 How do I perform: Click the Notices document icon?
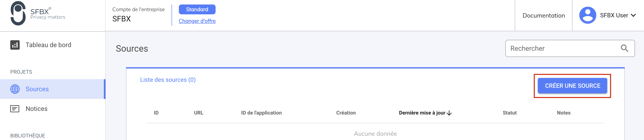[15, 109]
